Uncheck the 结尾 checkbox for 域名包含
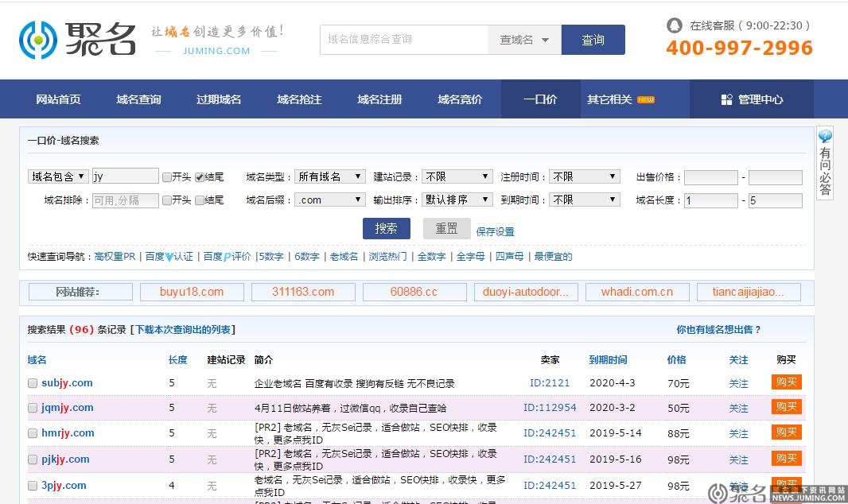The width and height of the screenshot is (848, 504). tap(200, 177)
